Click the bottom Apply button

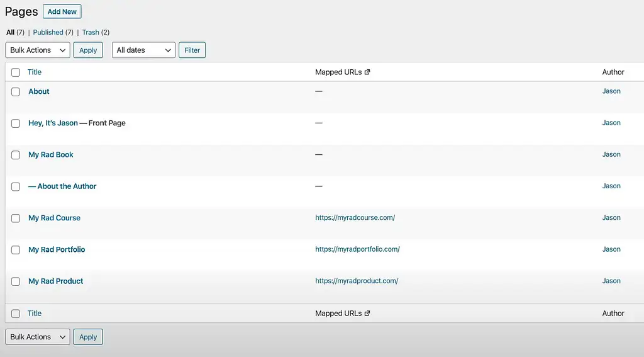coord(88,337)
